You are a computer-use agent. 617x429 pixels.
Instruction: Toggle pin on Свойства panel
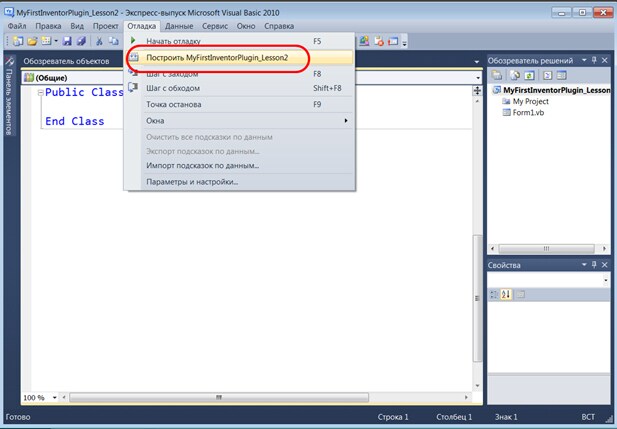pos(594,265)
